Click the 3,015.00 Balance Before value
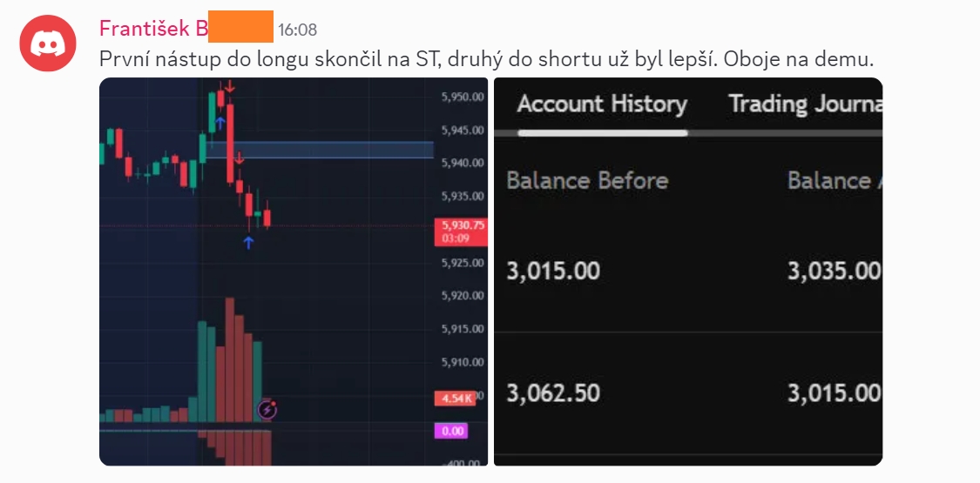The image size is (980, 483). 553,271
